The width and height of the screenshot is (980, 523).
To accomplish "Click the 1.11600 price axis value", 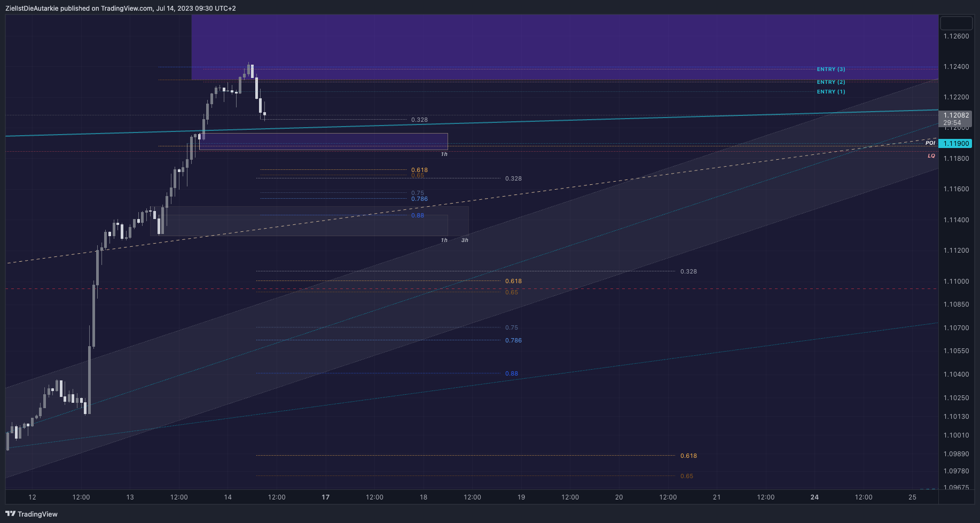I will tap(956, 189).
